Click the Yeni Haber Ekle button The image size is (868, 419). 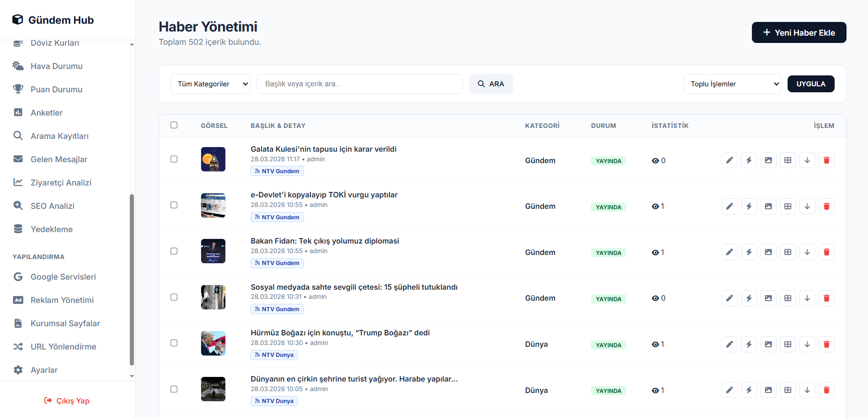point(799,32)
